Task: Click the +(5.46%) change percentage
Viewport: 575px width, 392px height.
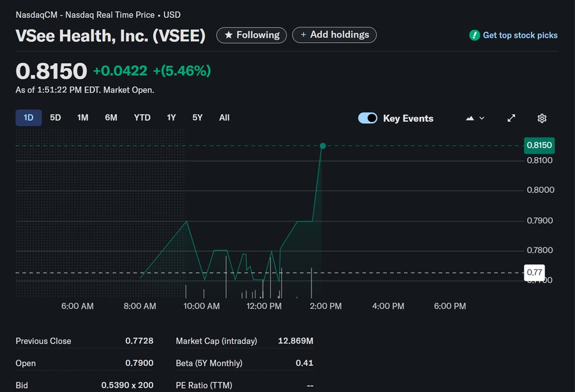Action: point(182,71)
